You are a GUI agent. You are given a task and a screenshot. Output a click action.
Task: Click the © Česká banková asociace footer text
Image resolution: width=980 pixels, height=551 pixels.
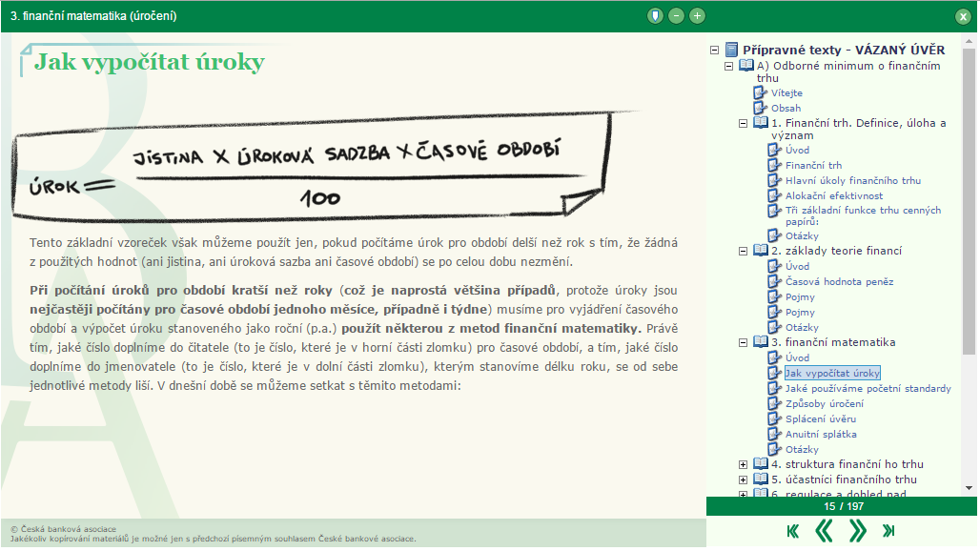point(63,528)
